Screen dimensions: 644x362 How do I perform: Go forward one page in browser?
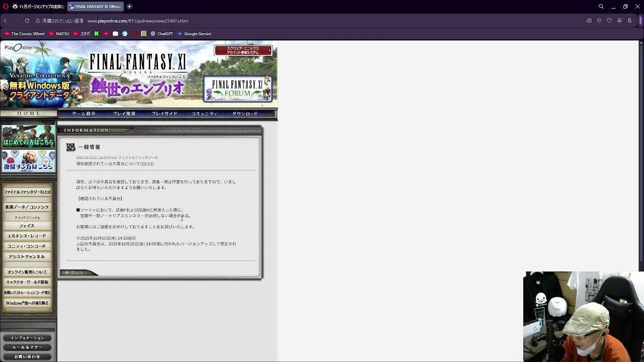point(16,21)
